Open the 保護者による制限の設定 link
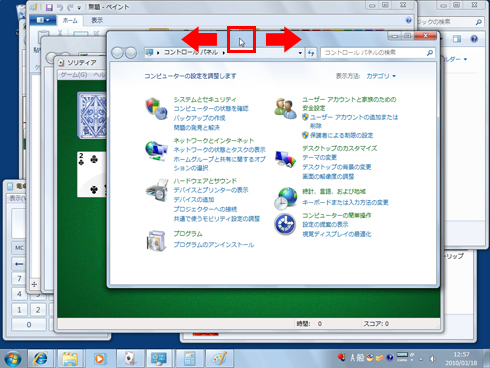Screen dimensions: 490x368 (341, 135)
